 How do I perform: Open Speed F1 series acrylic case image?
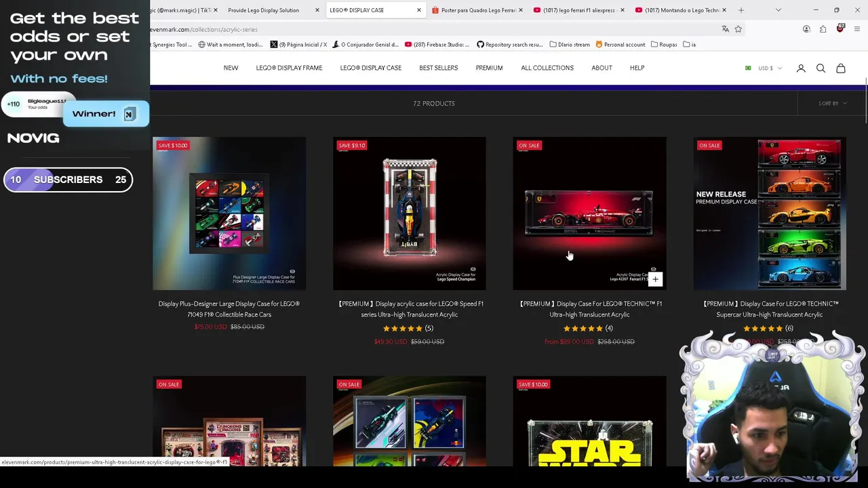[409, 213]
